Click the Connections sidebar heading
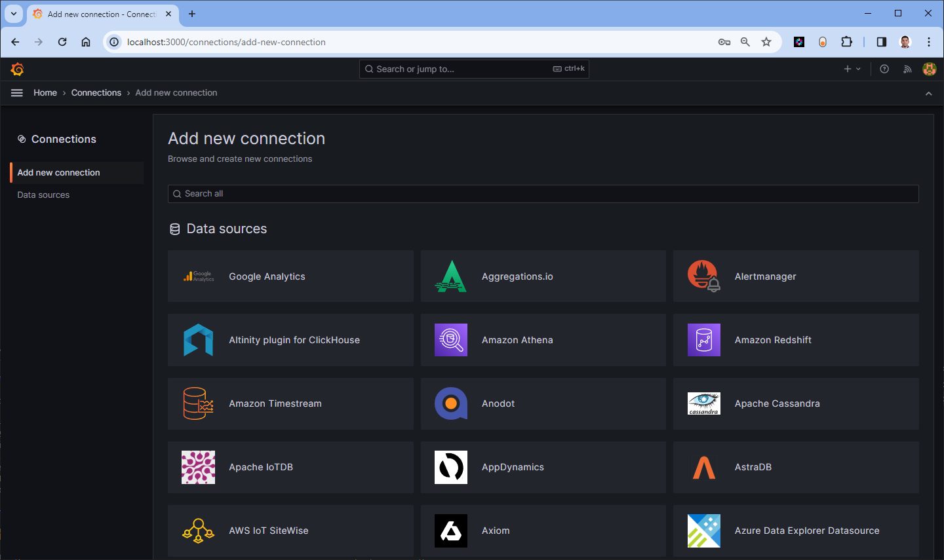 pyautogui.click(x=64, y=139)
